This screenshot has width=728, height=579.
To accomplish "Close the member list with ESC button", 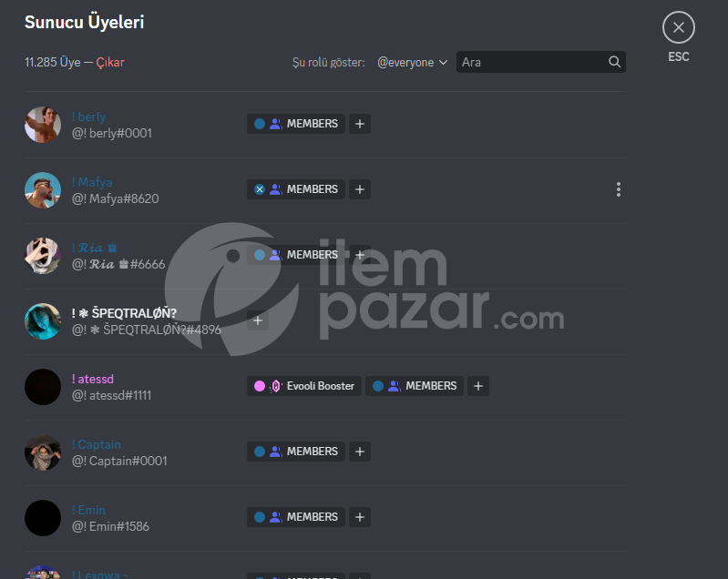I will (x=678, y=27).
